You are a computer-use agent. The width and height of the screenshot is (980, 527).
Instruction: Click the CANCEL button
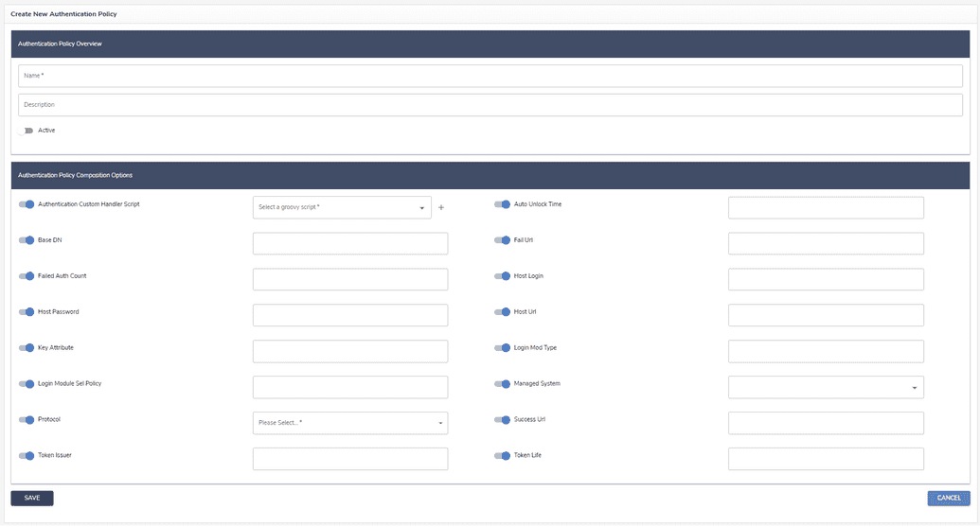[x=949, y=498]
